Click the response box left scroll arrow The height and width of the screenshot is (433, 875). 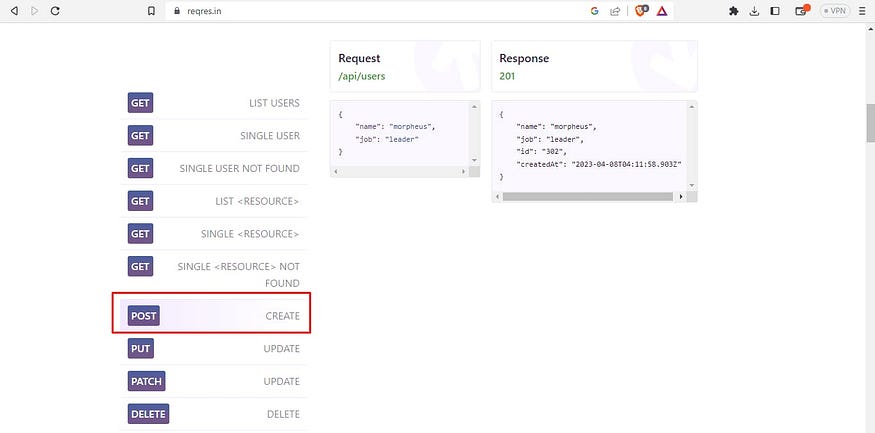click(x=497, y=197)
